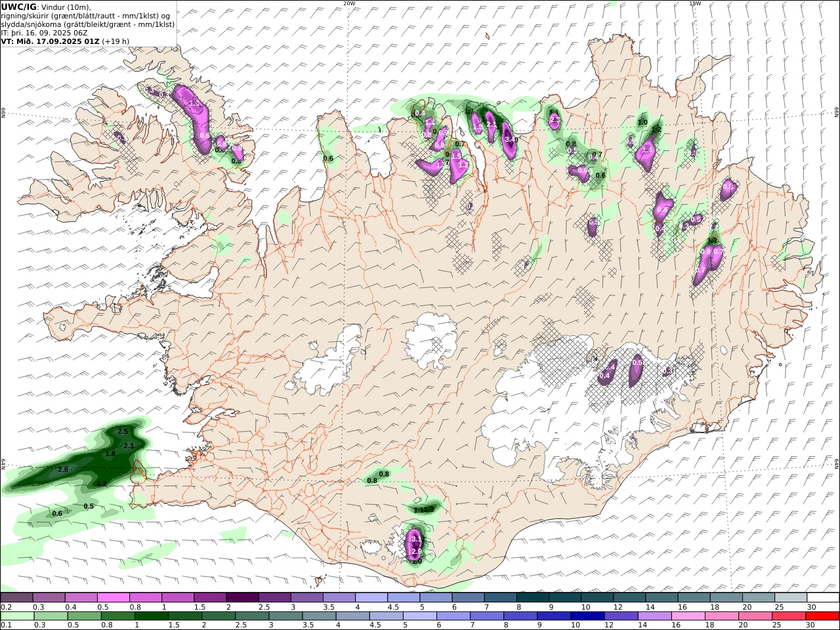Select deep blue lower swatch starting at 10
The width and height of the screenshot is (840, 630).
click(587, 616)
